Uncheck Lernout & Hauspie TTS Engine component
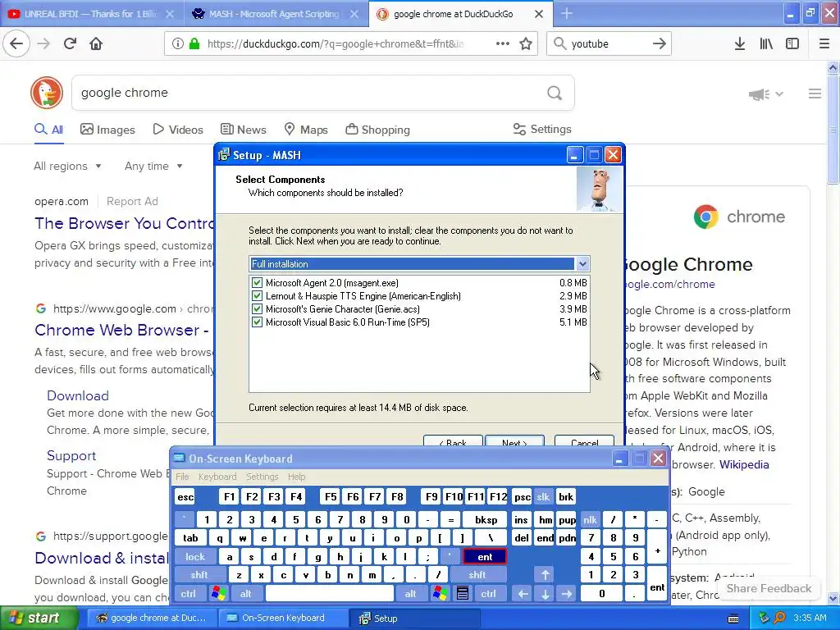This screenshot has height=630, width=840. coord(257,295)
